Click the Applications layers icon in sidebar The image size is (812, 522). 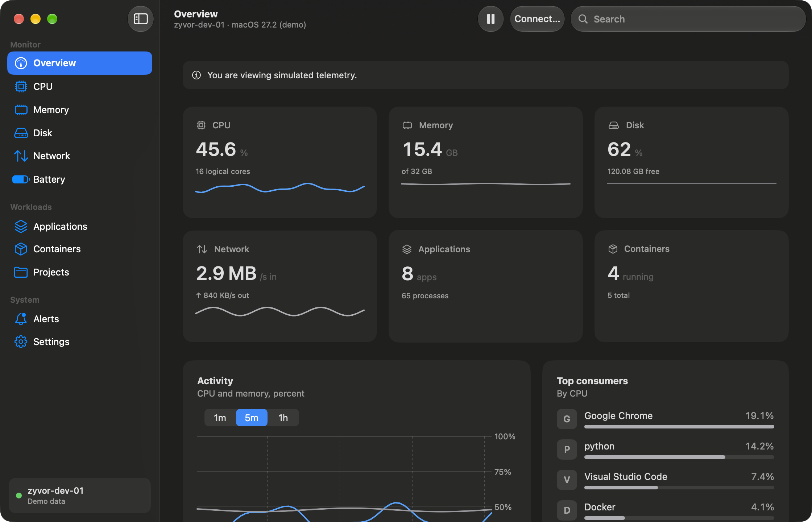21,227
